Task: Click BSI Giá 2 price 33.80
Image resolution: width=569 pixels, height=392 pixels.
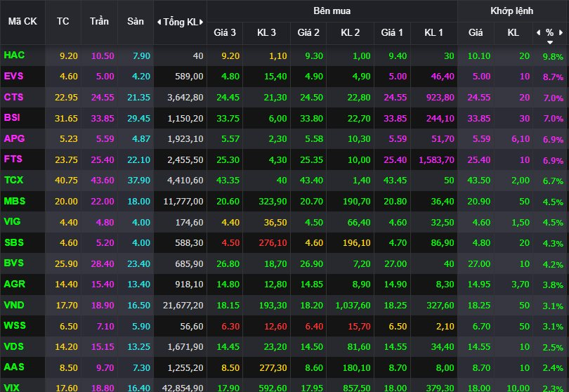Action: 311,119
